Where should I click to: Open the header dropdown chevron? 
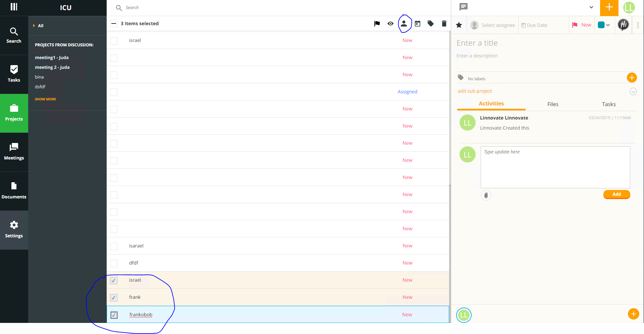point(591,7)
